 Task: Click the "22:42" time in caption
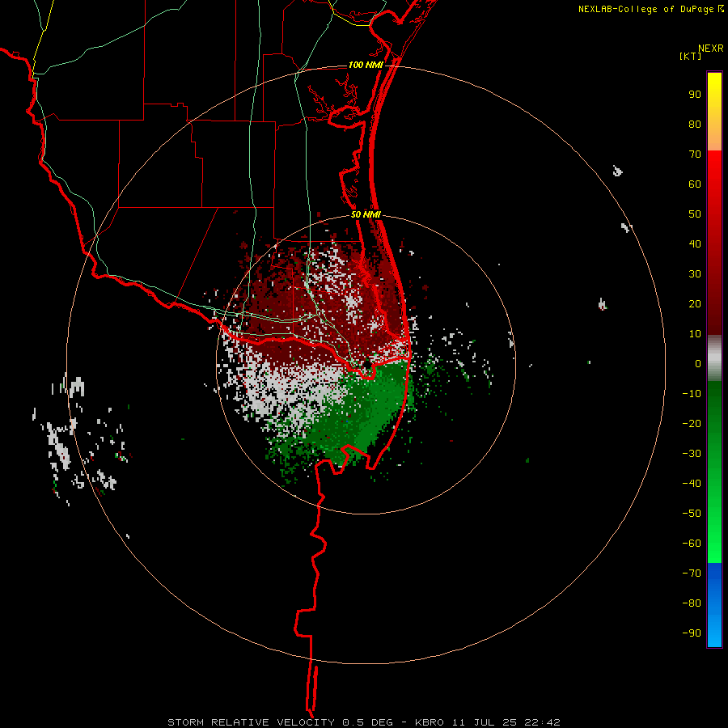tap(542, 722)
